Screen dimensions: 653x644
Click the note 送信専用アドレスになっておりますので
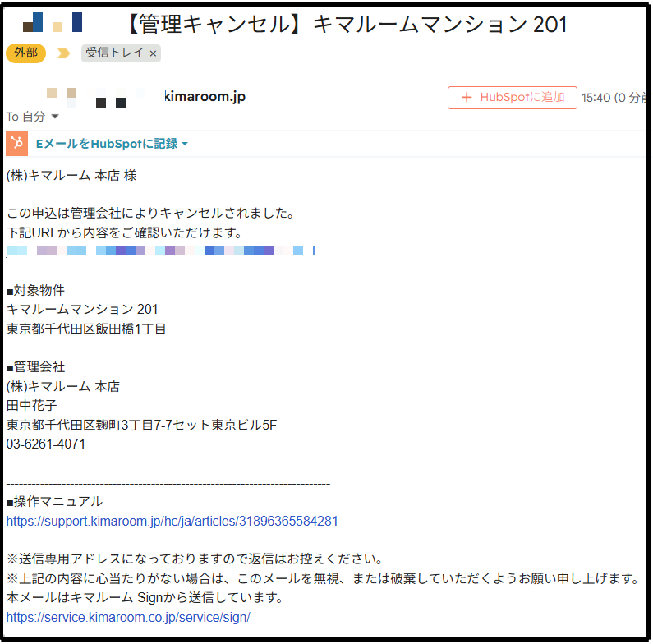pyautogui.click(x=127, y=559)
